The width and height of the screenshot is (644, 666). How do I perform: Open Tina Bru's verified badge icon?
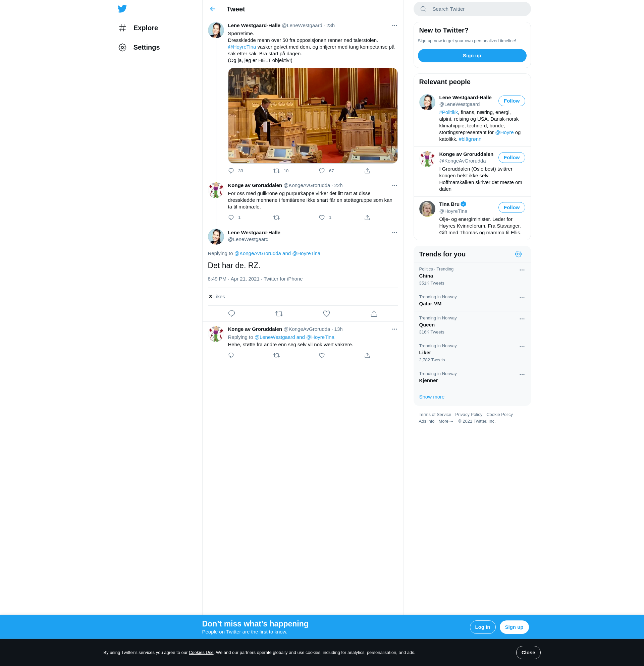click(463, 204)
